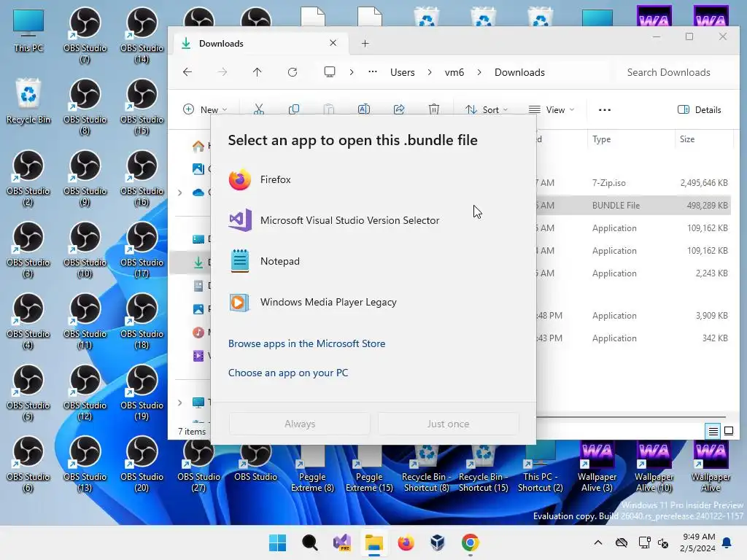The width and height of the screenshot is (747, 560).
Task: Open taskbar Search
Action: [309, 542]
